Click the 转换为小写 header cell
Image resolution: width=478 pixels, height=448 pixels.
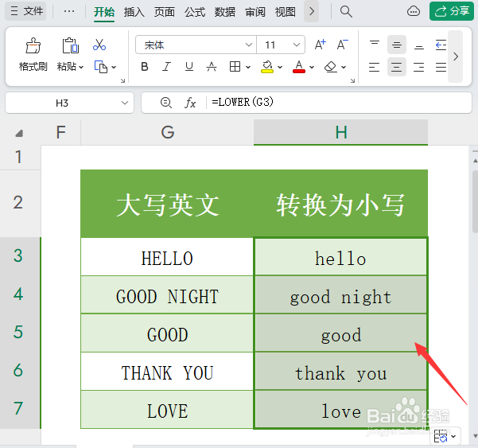[x=341, y=204]
